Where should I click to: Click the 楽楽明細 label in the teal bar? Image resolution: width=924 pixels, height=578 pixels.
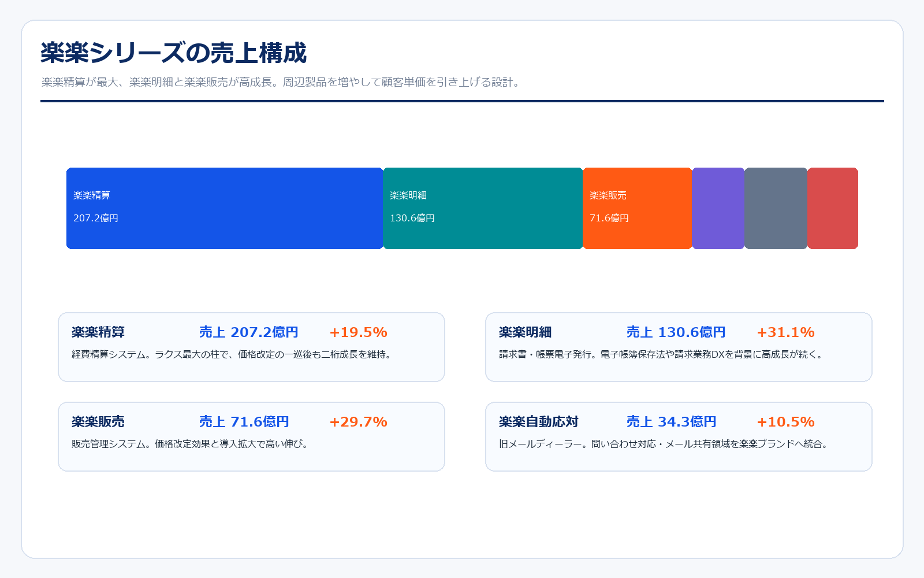[408, 195]
